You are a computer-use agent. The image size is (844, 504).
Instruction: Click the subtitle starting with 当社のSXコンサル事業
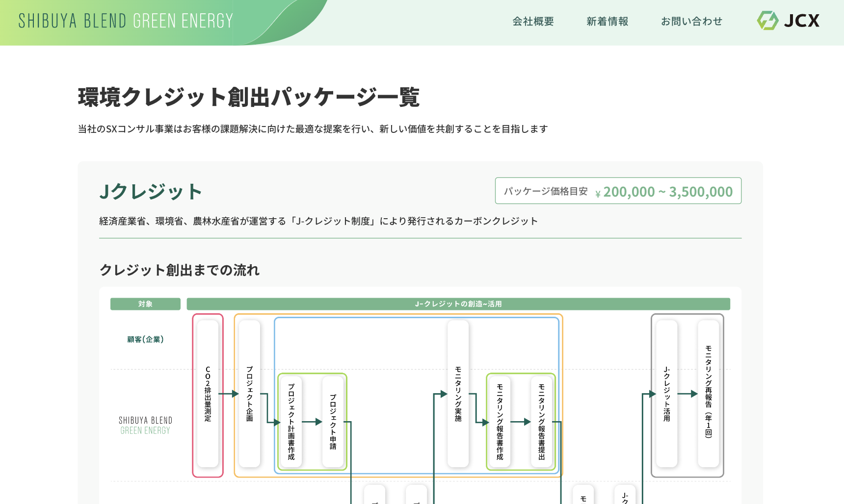click(x=313, y=129)
